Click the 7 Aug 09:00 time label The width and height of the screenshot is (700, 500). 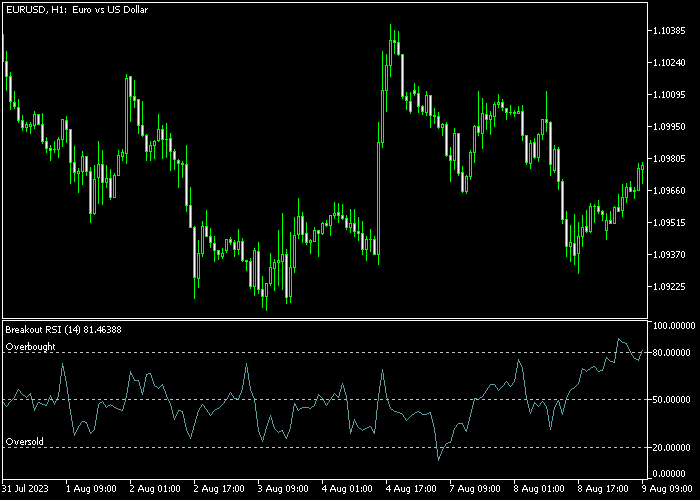(475, 488)
